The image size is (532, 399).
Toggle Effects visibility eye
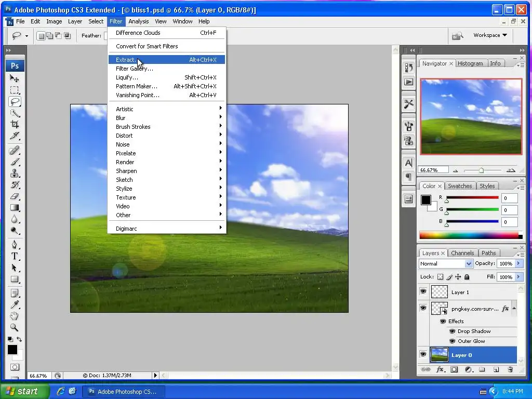coord(443,321)
